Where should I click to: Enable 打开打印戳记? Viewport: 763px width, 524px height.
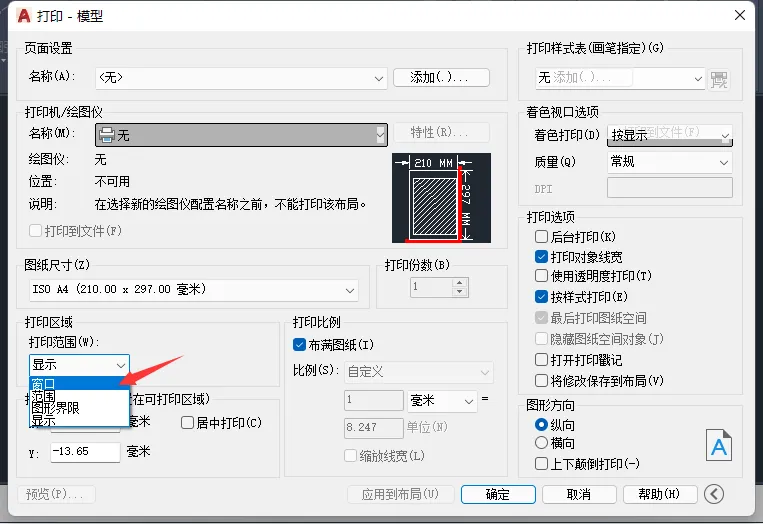[x=541, y=360]
